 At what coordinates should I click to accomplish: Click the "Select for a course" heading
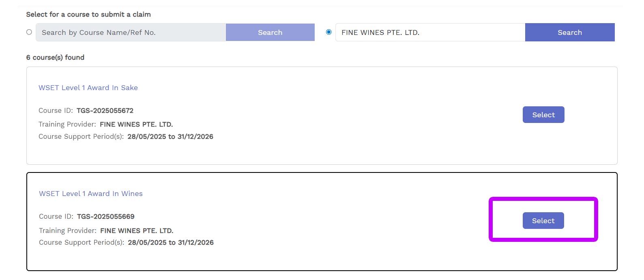[x=88, y=14]
